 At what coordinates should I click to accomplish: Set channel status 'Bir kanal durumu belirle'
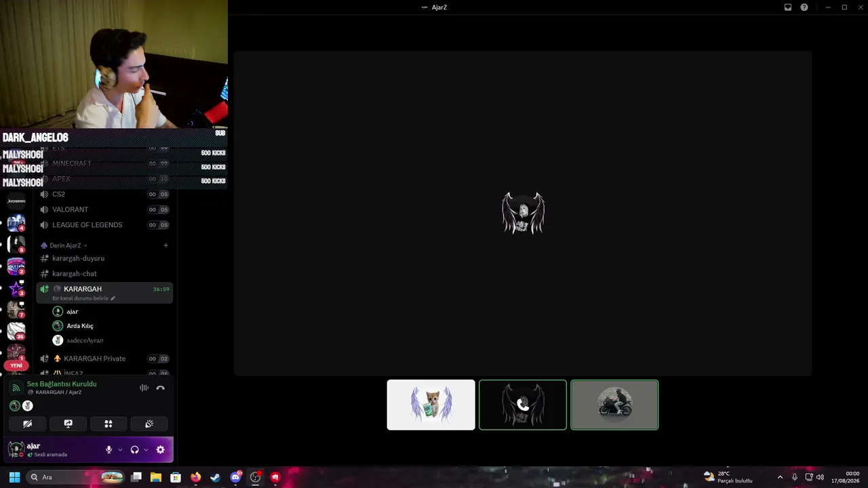tap(83, 298)
